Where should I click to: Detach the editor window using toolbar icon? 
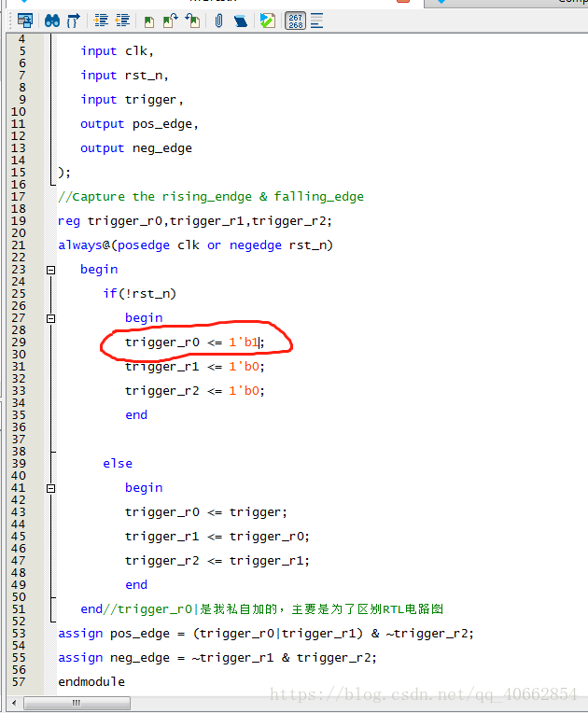coord(24,21)
